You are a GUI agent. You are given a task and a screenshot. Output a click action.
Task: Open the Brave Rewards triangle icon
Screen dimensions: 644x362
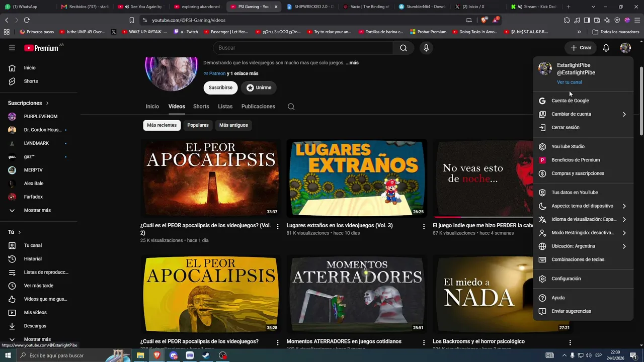coord(496,20)
